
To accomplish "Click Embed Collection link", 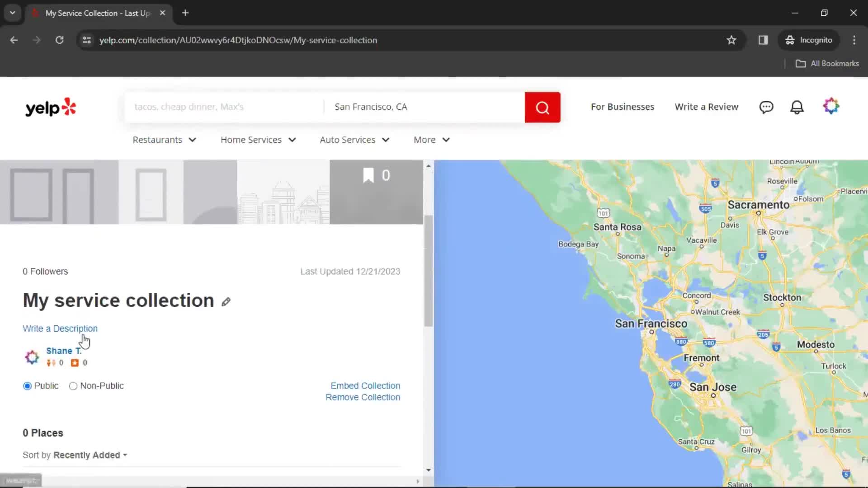I will point(365,386).
